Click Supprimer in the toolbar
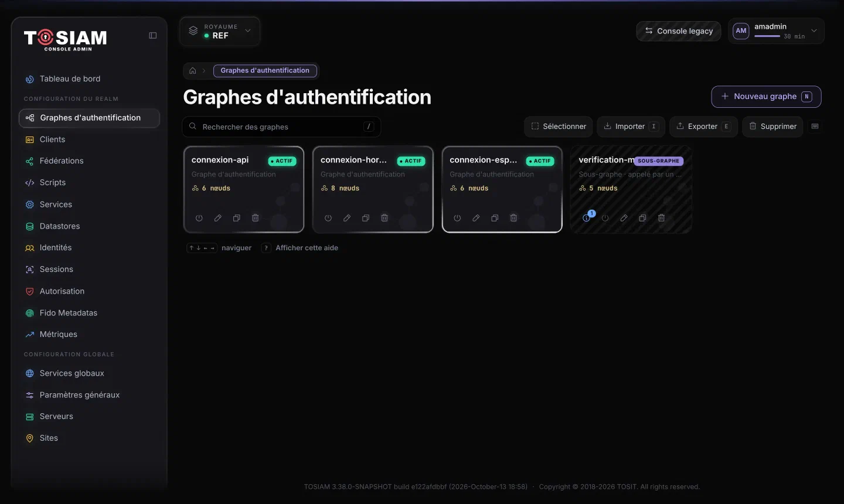The width and height of the screenshot is (844, 504). point(772,127)
